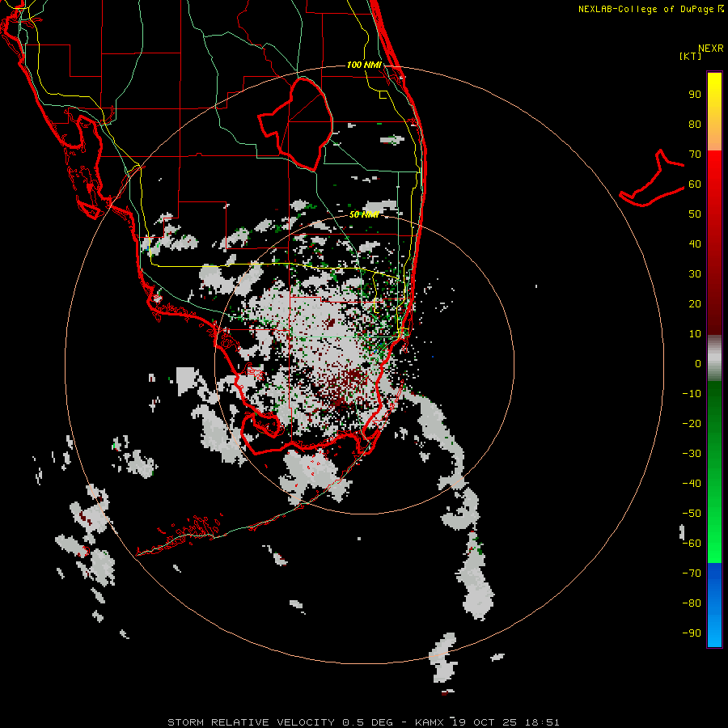Click the 50 NMI range ring label
Image resolution: width=728 pixels, height=728 pixels.
363,214
